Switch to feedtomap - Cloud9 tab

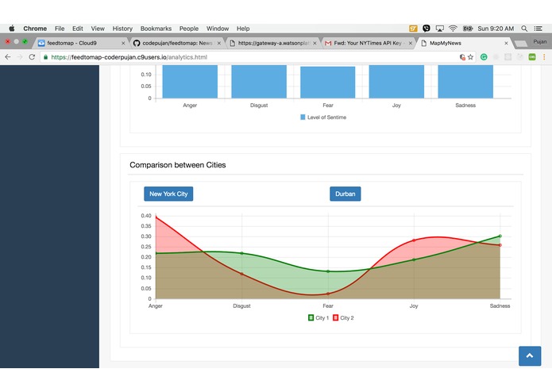(x=79, y=43)
